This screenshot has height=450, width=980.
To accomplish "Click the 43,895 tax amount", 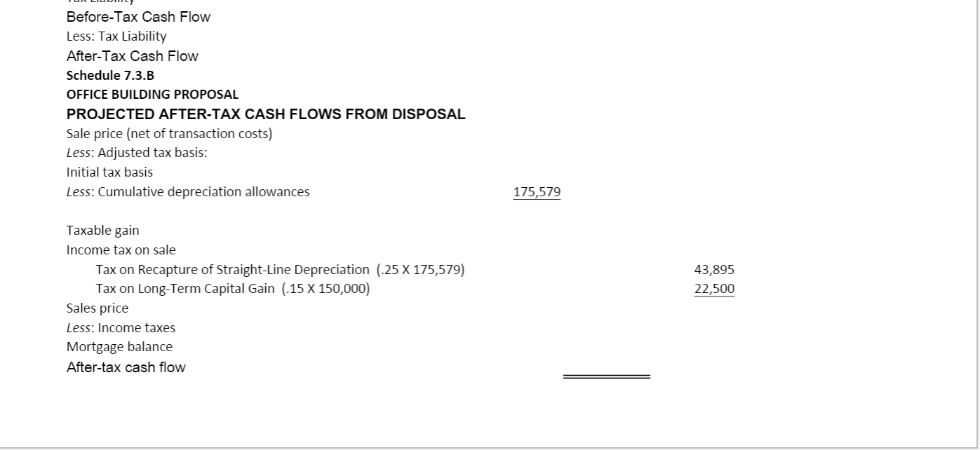I will pyautogui.click(x=714, y=269).
